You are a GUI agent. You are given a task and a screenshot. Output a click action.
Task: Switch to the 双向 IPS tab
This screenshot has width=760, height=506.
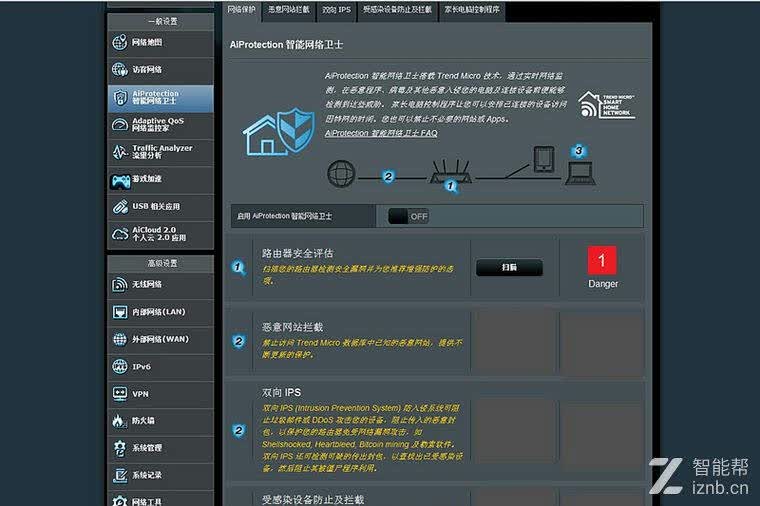pyautogui.click(x=336, y=10)
